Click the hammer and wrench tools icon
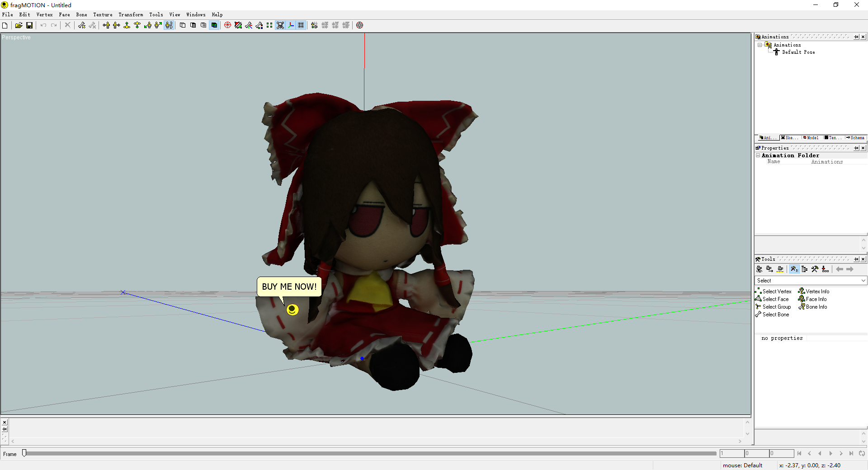The image size is (868, 470). coord(815,269)
